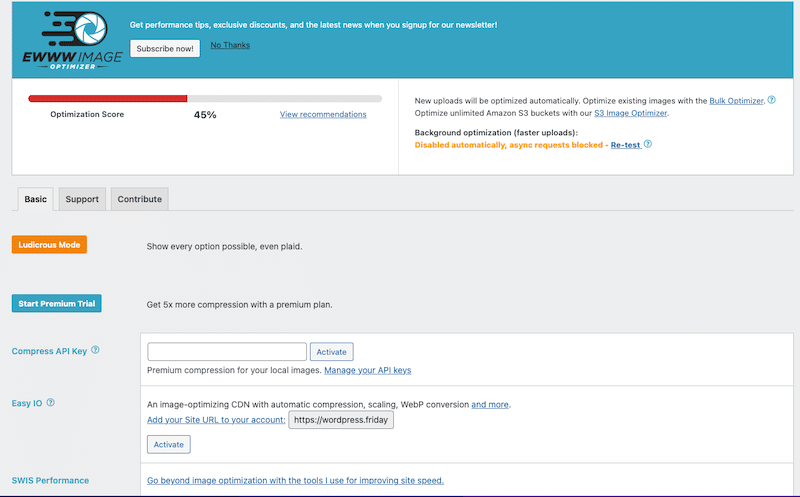
Task: Switch to the Contribute tab
Action: click(x=140, y=199)
